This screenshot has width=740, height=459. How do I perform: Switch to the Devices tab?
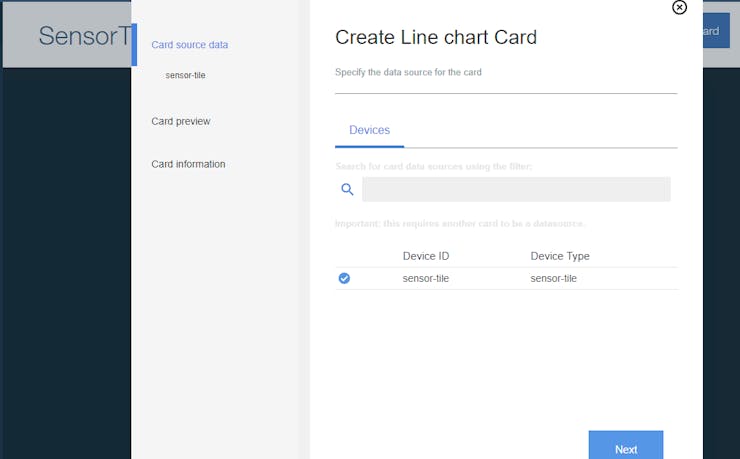(x=370, y=130)
